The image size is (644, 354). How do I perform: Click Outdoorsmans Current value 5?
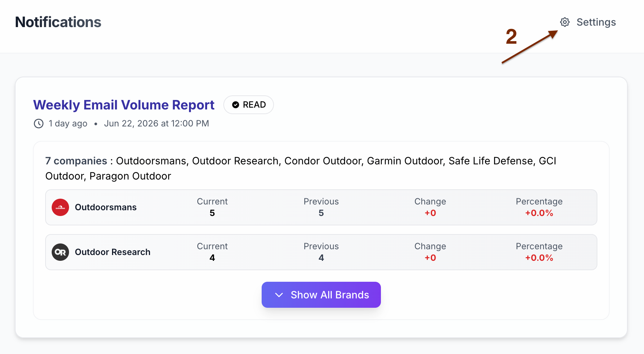212,213
